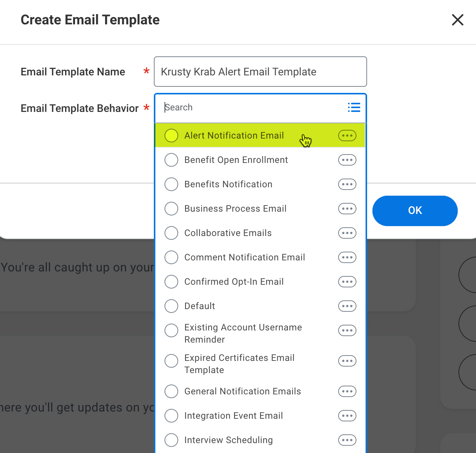Click the 'Benefit Open Enrollment' option text
Image resolution: width=476 pixels, height=453 pixels.
tap(236, 160)
